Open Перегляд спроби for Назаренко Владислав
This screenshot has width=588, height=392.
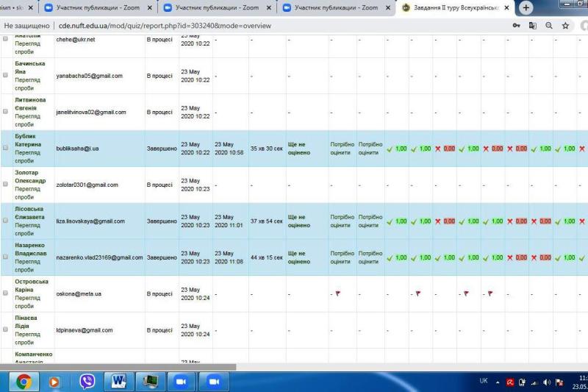pos(27,266)
